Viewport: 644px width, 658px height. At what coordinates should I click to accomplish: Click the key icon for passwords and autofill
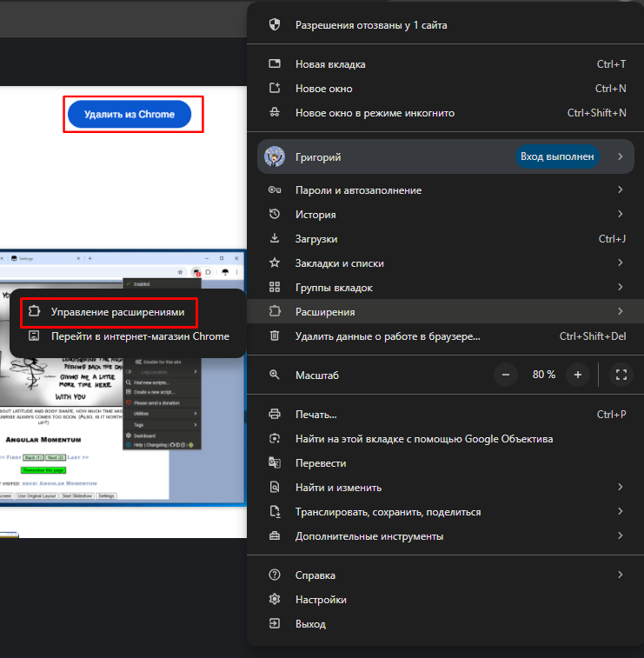[275, 190]
